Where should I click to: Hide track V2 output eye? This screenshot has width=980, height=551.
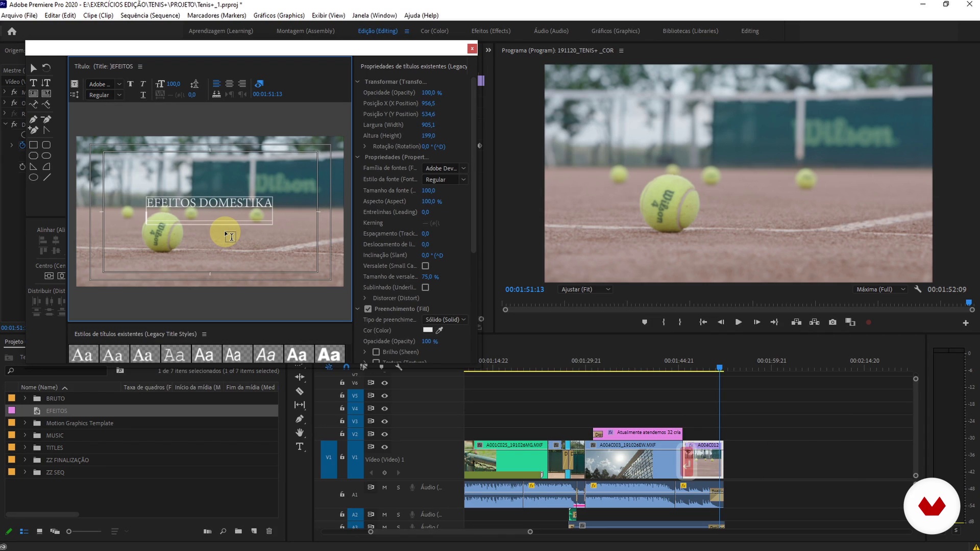[385, 434]
